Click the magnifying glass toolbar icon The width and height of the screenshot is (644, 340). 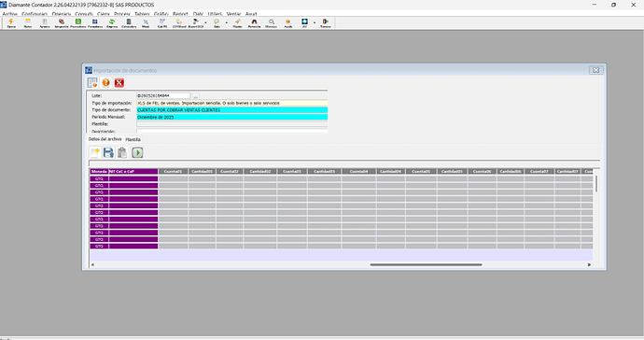click(271, 23)
